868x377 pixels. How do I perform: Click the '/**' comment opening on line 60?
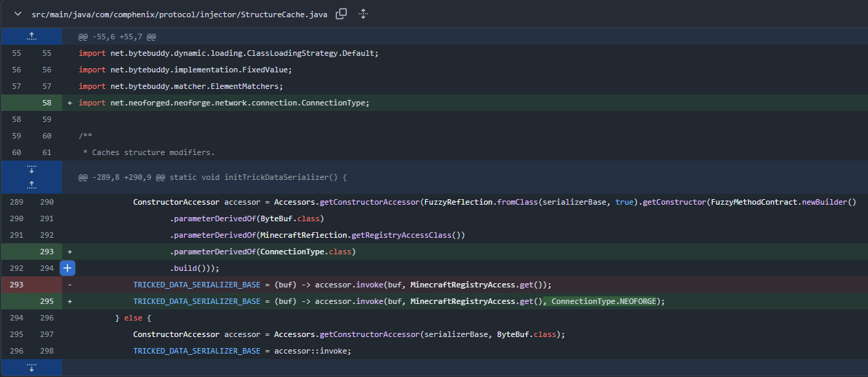click(85, 136)
